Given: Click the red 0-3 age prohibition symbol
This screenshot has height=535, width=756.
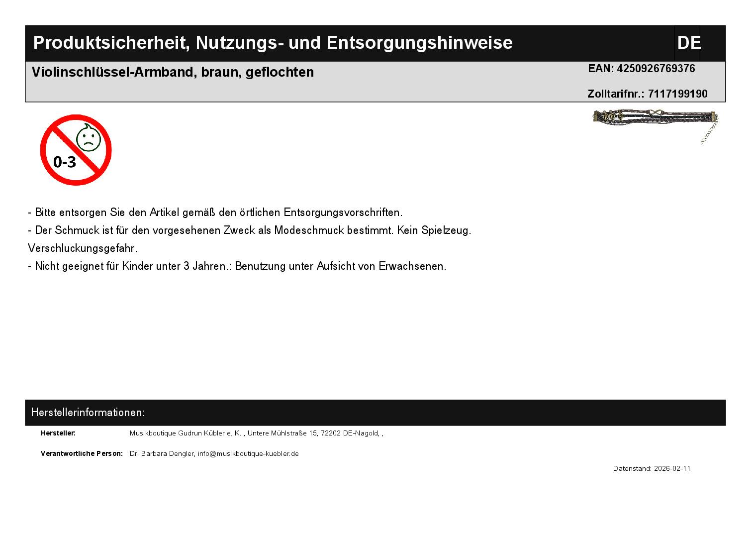Looking at the screenshot, I should coord(76,150).
